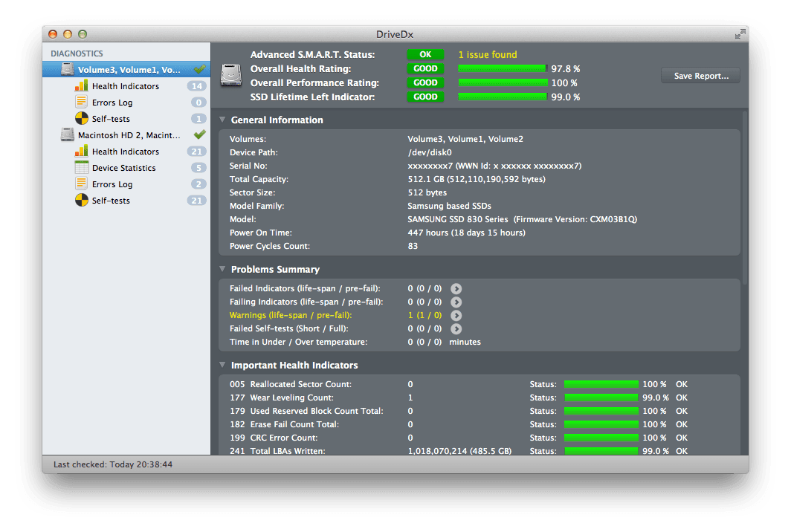Image resolution: width=791 pixels, height=532 pixels.
Task: Click the Macintosh HD 2 drive icon
Action: [x=67, y=135]
